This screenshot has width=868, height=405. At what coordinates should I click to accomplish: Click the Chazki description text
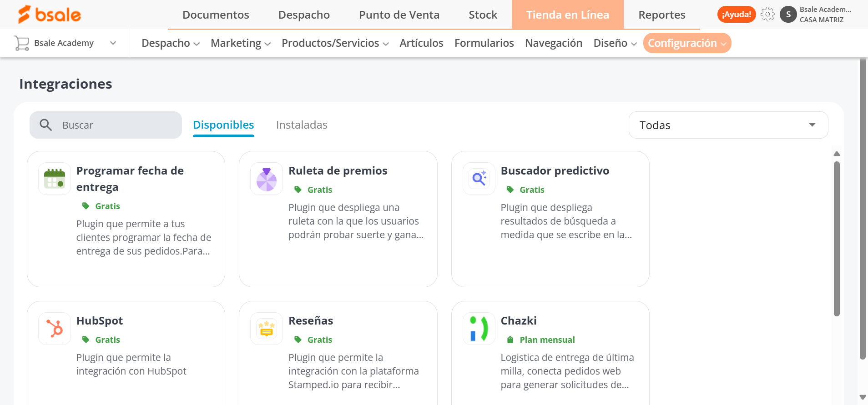tap(567, 371)
